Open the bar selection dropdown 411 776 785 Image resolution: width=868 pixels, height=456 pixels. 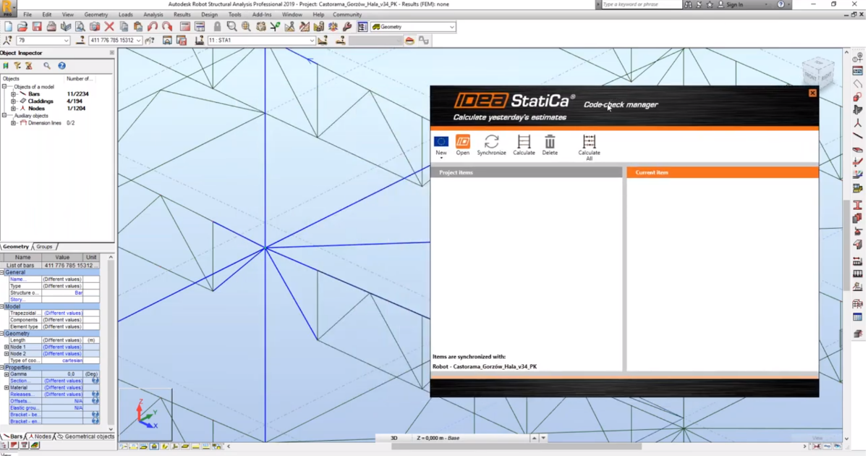pos(139,41)
